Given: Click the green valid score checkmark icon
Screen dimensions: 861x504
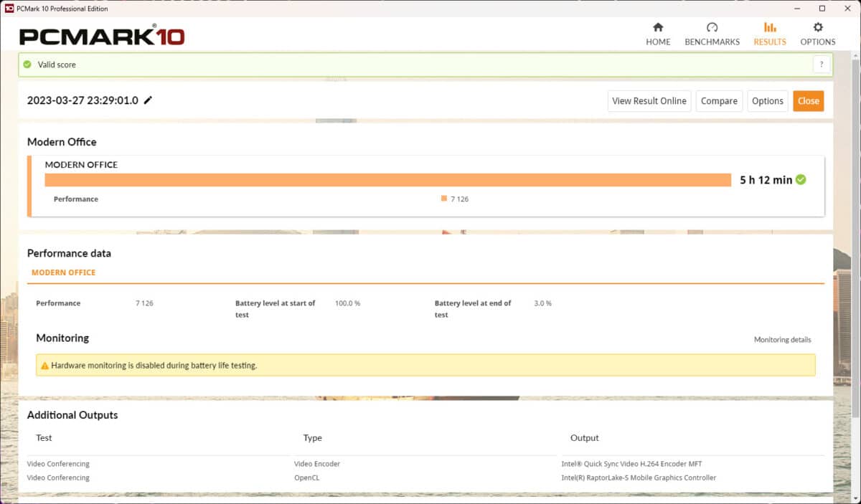Looking at the screenshot, I should [x=27, y=65].
